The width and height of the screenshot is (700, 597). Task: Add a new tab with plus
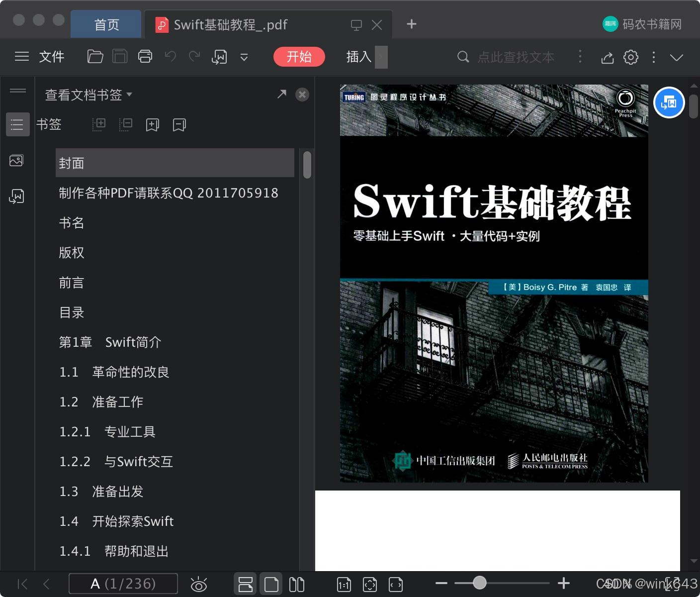412,24
